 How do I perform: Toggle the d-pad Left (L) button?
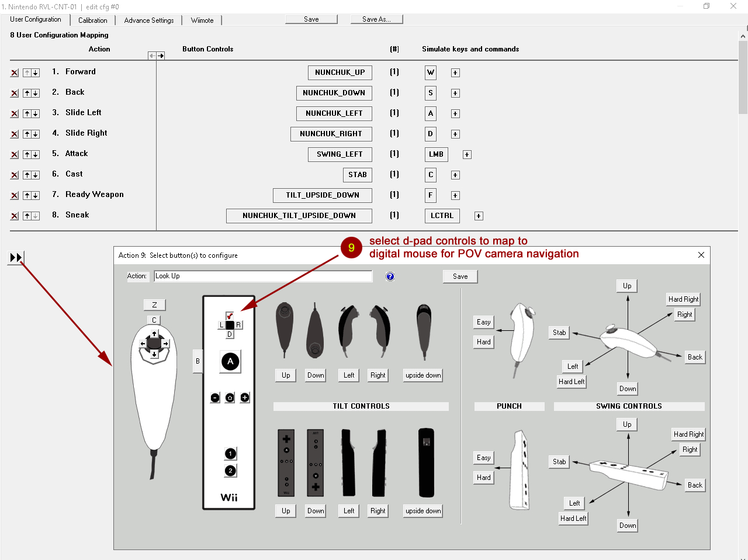[x=221, y=325]
